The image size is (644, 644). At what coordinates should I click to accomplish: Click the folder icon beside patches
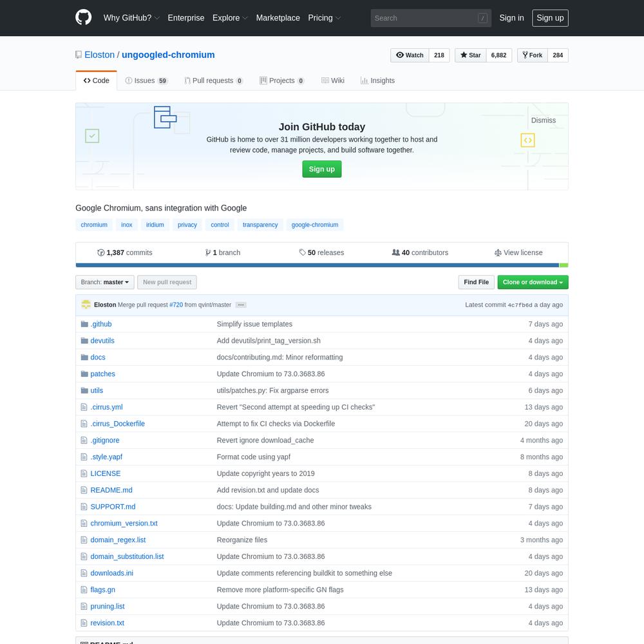(84, 374)
